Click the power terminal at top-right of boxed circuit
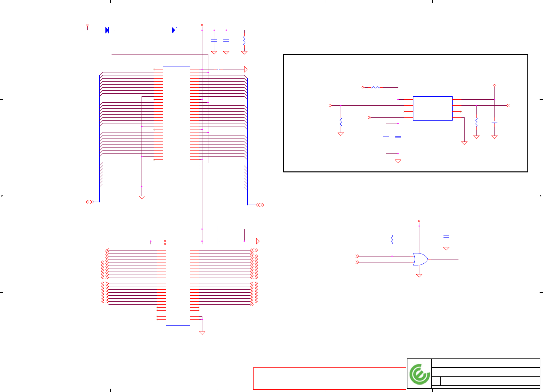This screenshot has width=543, height=392. tap(494, 85)
